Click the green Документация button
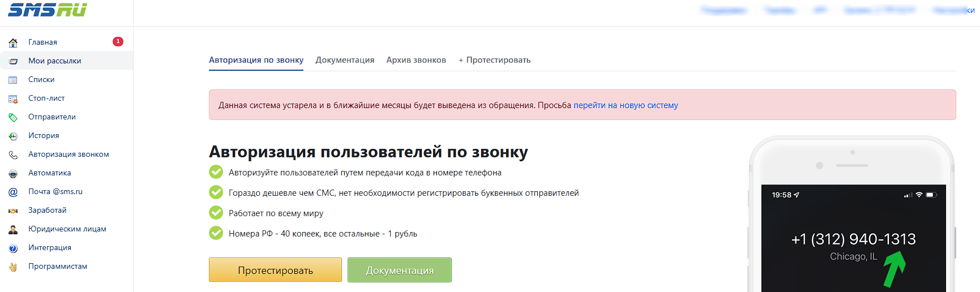 pos(400,270)
